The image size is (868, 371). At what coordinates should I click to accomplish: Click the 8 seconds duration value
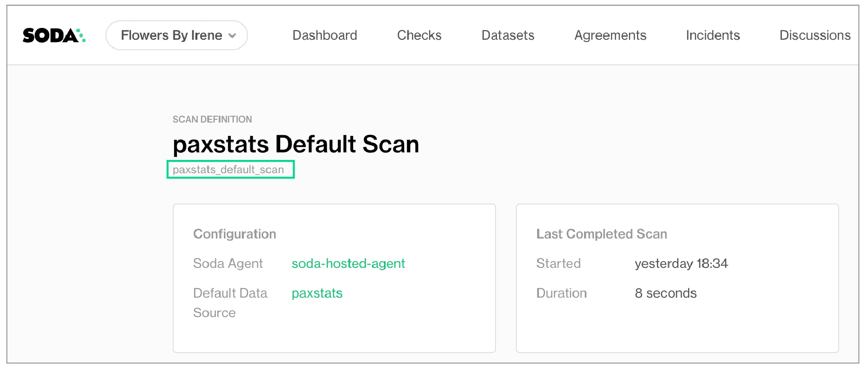pyautogui.click(x=665, y=293)
